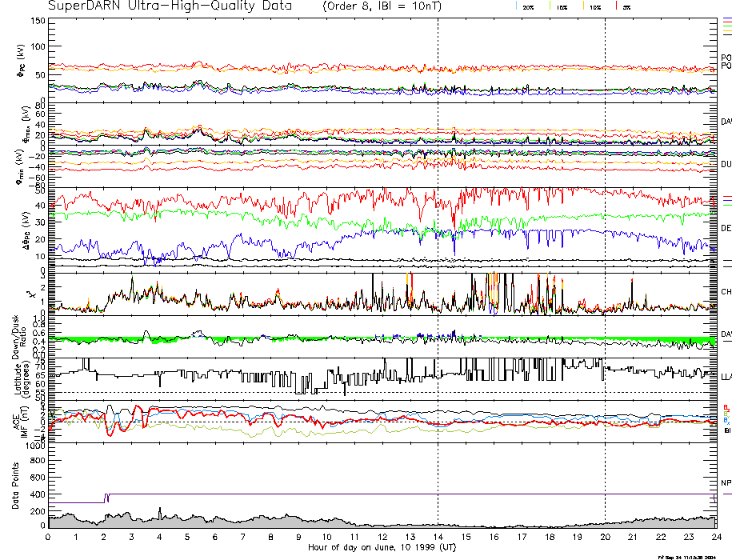Viewport: 732px width, 560px height.
Task: Click the 20% legend entry
Action: (529, 6)
